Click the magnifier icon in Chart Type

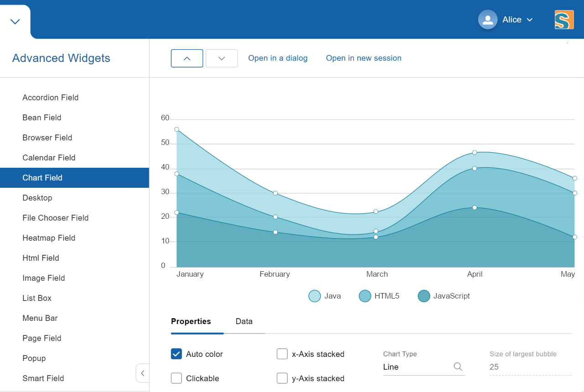click(458, 367)
